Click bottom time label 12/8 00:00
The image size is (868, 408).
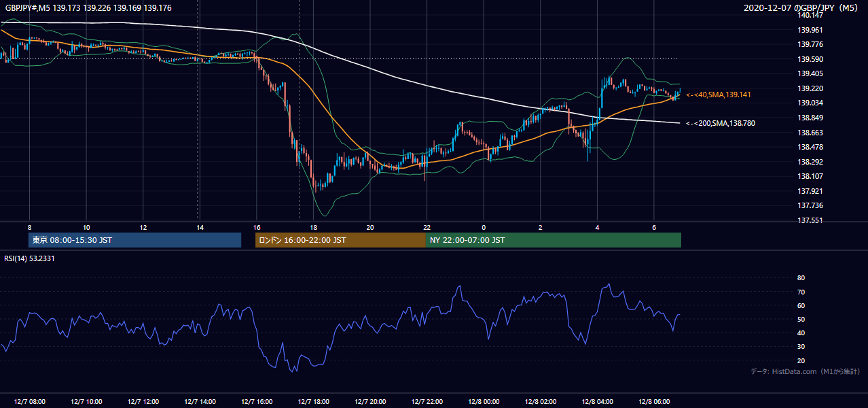tap(484, 401)
